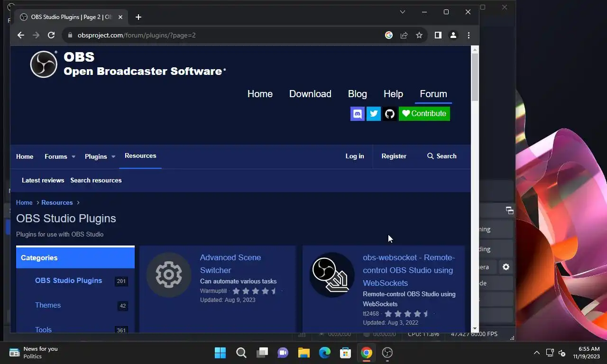Expand the Forums dropdown arrow
Viewport: 607px width, 364px height.
pyautogui.click(x=74, y=157)
